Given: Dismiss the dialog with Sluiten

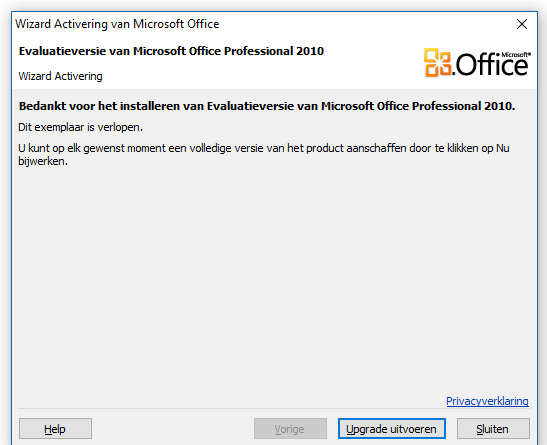Looking at the screenshot, I should (x=493, y=429).
